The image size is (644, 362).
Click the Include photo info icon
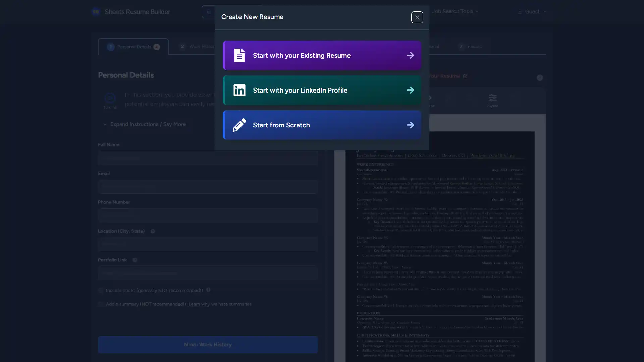point(208,290)
